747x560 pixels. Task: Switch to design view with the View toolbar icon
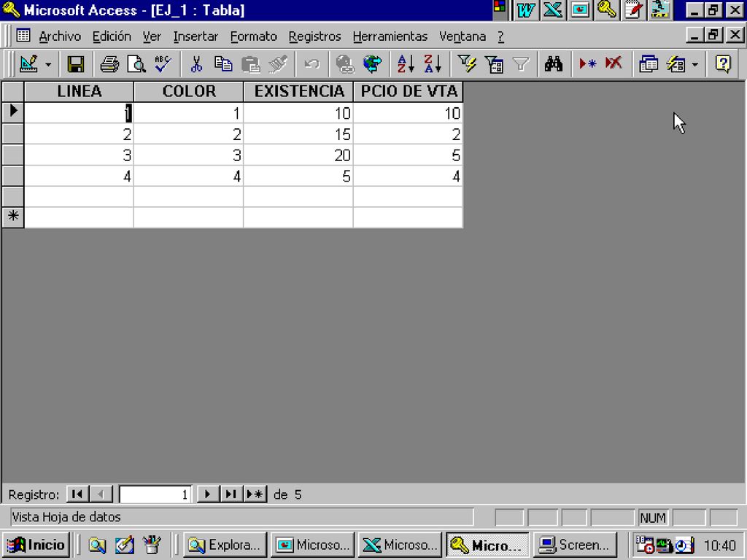pos(28,64)
